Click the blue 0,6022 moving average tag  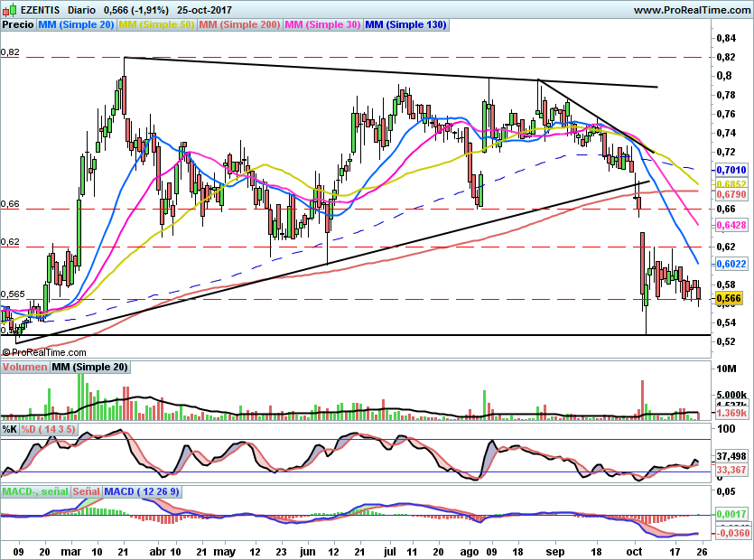coord(730,264)
